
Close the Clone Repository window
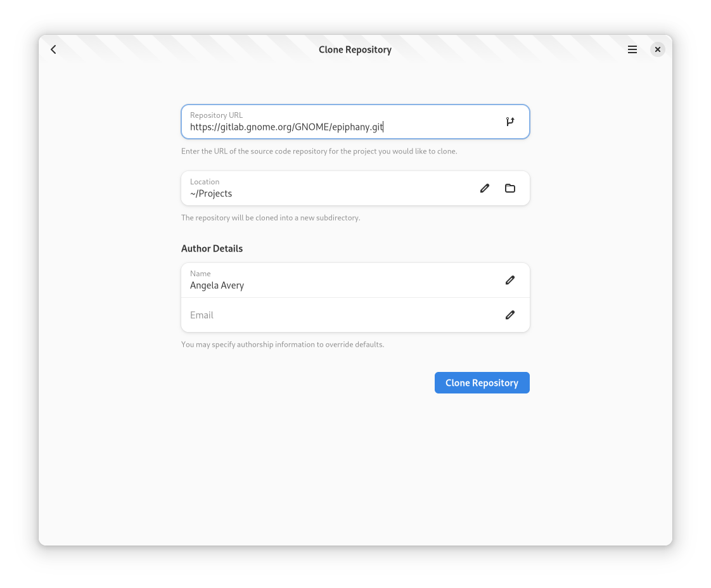[658, 49]
